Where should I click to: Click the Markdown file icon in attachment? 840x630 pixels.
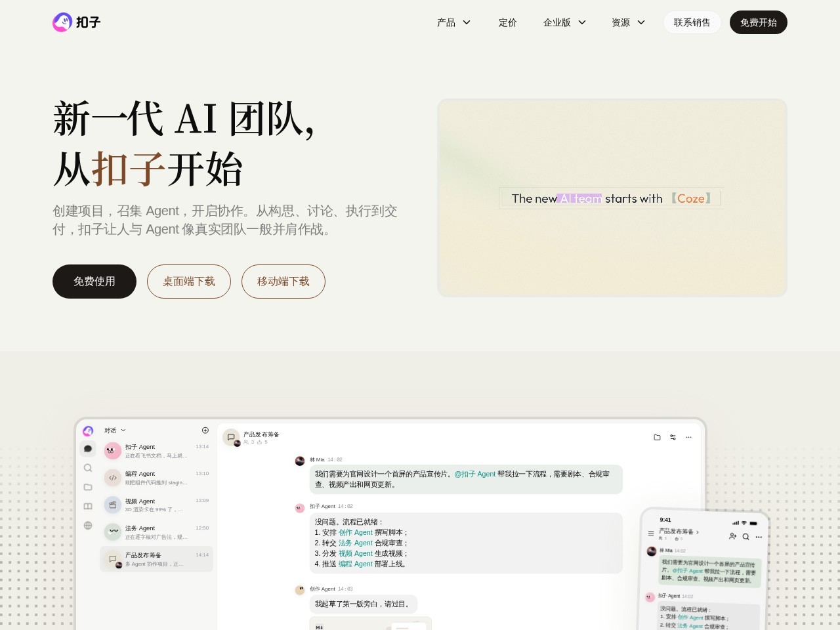click(320, 627)
